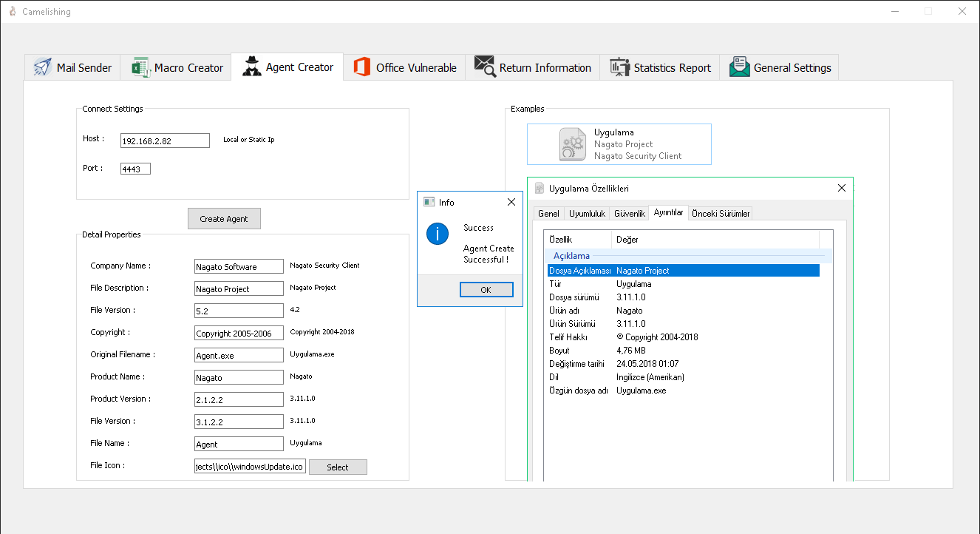Click the Original Filename input field
The width and height of the screenshot is (980, 534).
pyautogui.click(x=239, y=355)
